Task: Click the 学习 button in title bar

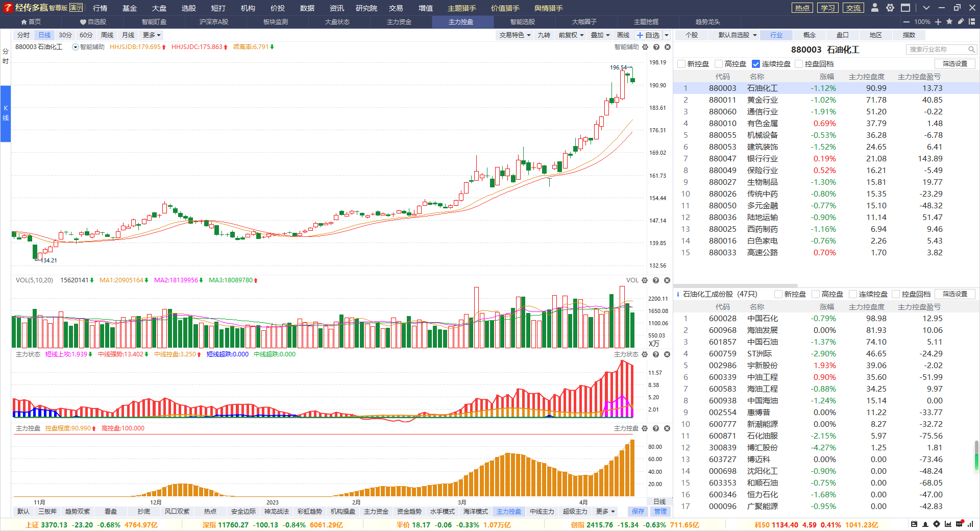Action: click(x=828, y=8)
